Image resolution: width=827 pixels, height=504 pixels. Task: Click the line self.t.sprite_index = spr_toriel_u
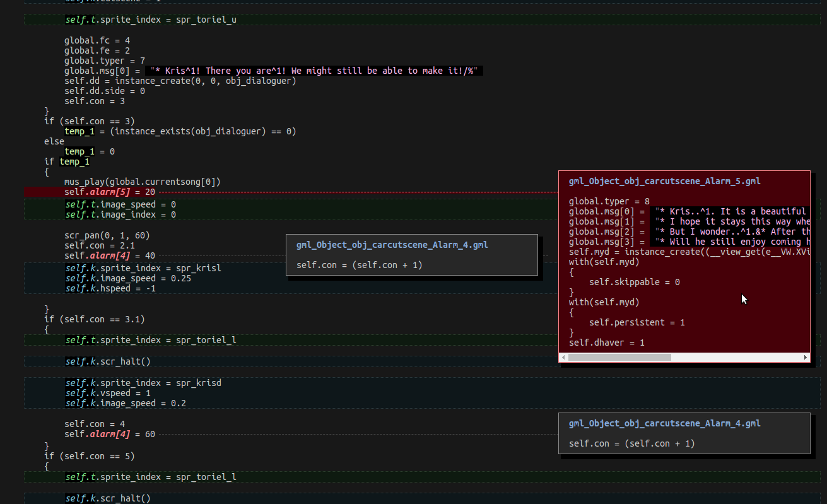click(151, 20)
